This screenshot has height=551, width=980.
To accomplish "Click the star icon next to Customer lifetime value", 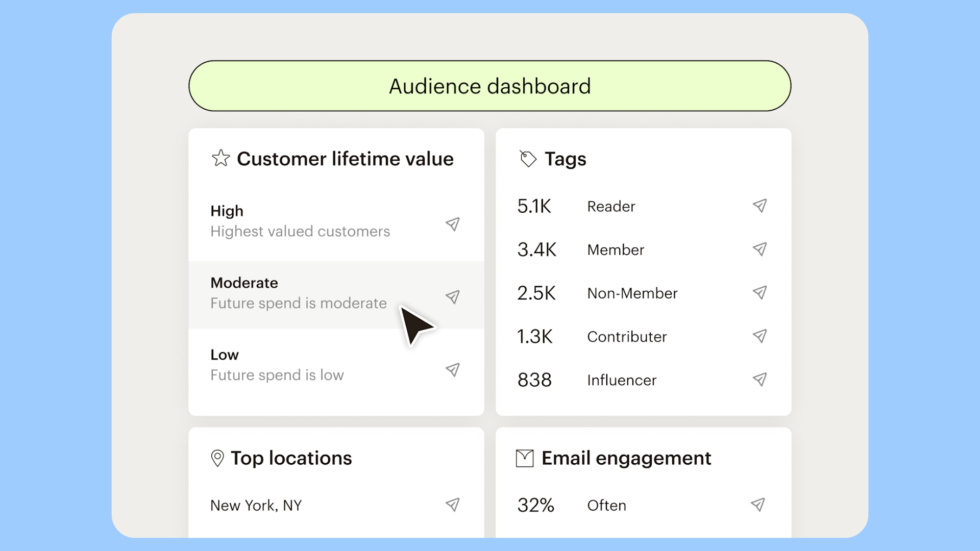I will pyautogui.click(x=220, y=158).
